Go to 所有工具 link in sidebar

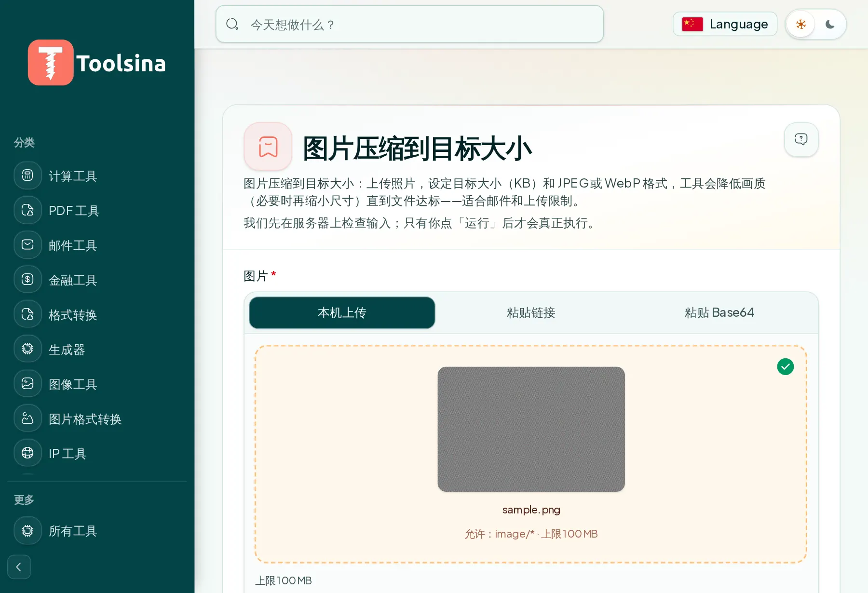[73, 531]
